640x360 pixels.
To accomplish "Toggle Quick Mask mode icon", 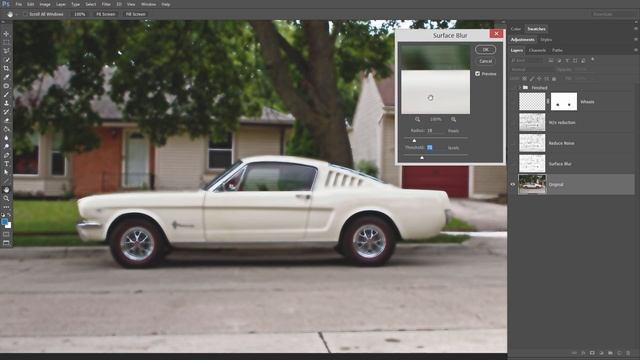I will pos(6,234).
